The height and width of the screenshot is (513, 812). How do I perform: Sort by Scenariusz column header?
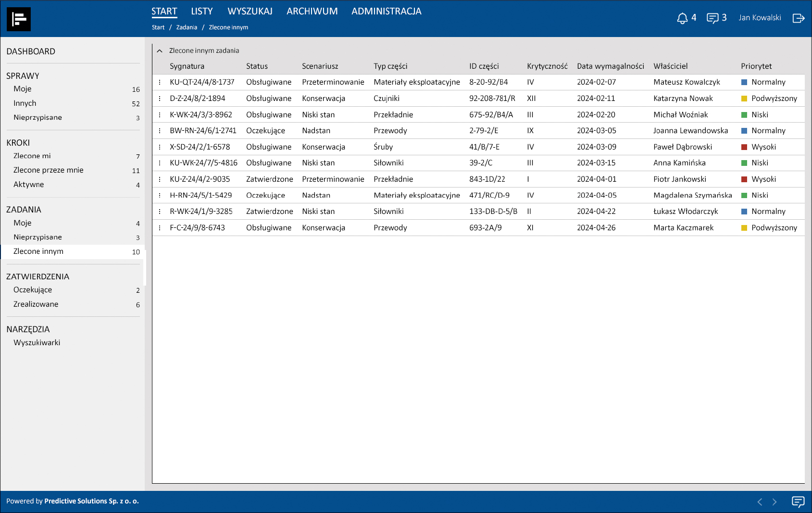pyautogui.click(x=320, y=66)
